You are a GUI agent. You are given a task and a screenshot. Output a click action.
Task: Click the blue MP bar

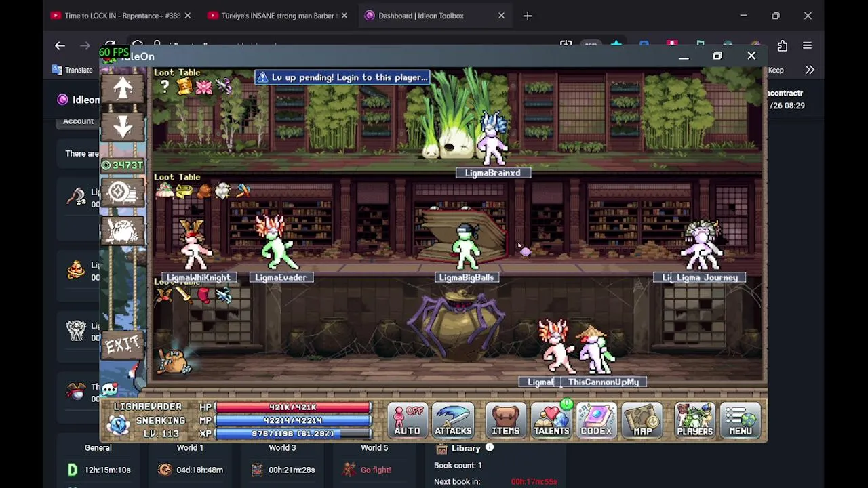click(293, 420)
